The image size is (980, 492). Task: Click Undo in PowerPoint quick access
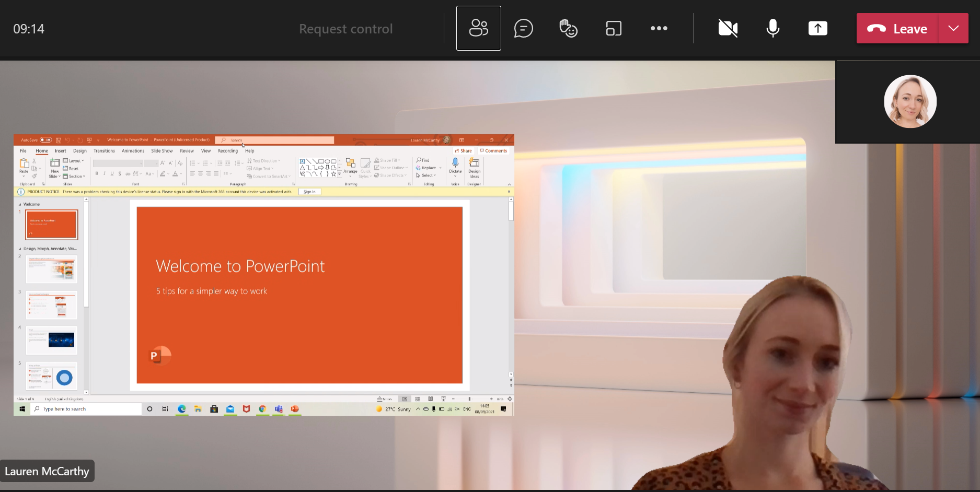click(x=67, y=140)
